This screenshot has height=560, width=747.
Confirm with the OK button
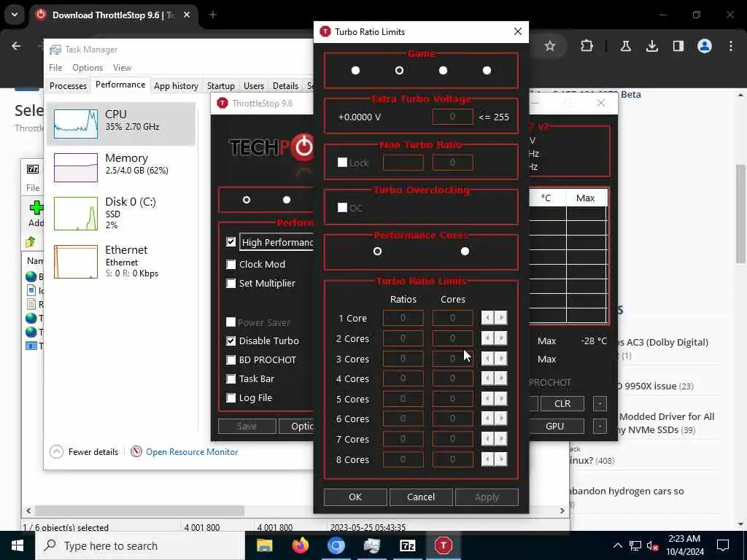coord(355,497)
